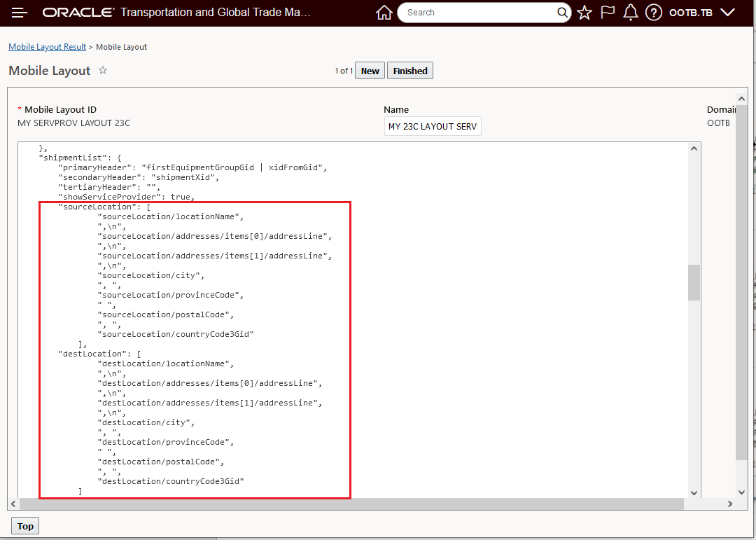Click "destLocation/countryCode3Gid" text
This screenshot has height=540, width=756.
[x=171, y=481]
